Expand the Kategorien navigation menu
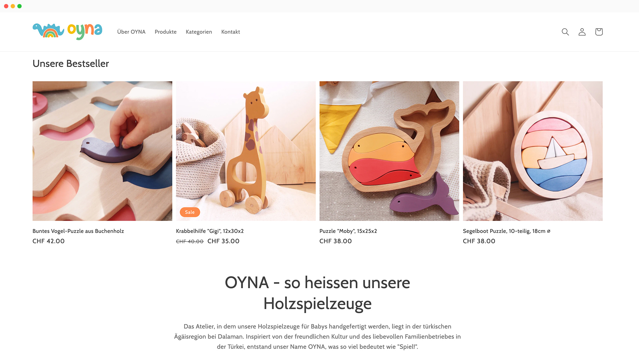 [x=199, y=32]
